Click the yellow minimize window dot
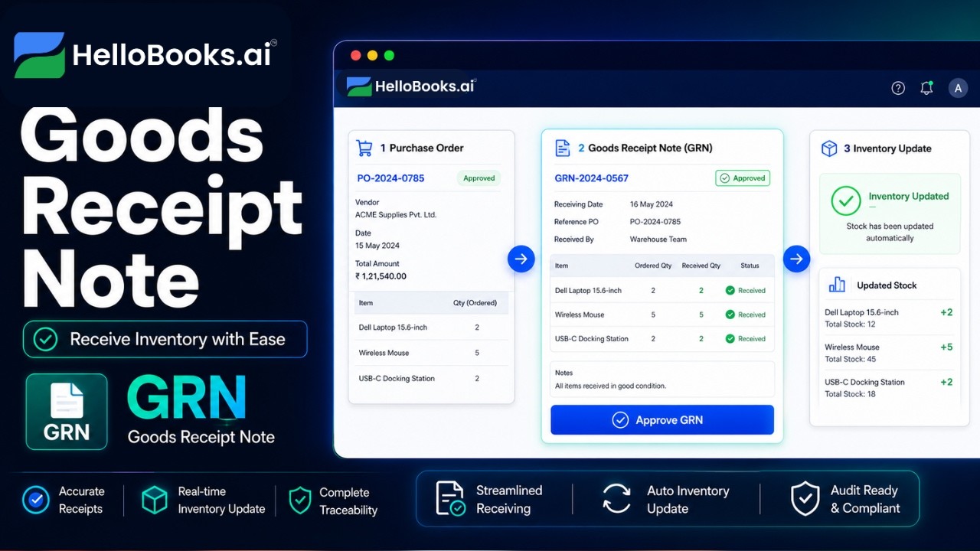 372,56
